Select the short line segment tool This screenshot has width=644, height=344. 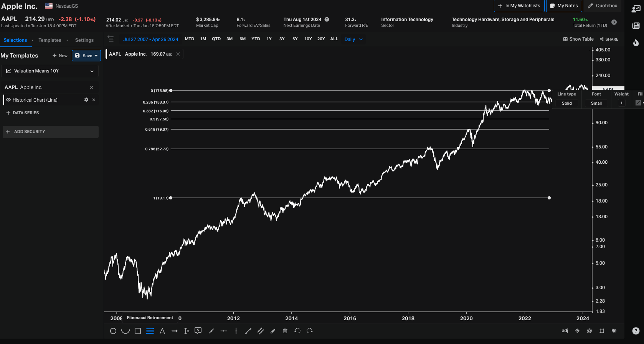(211, 331)
